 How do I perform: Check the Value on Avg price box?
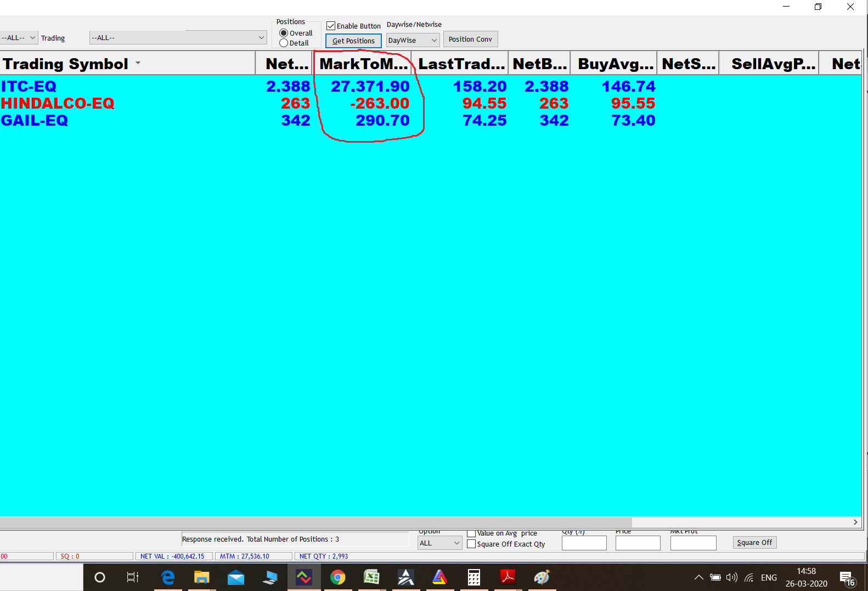click(x=471, y=533)
